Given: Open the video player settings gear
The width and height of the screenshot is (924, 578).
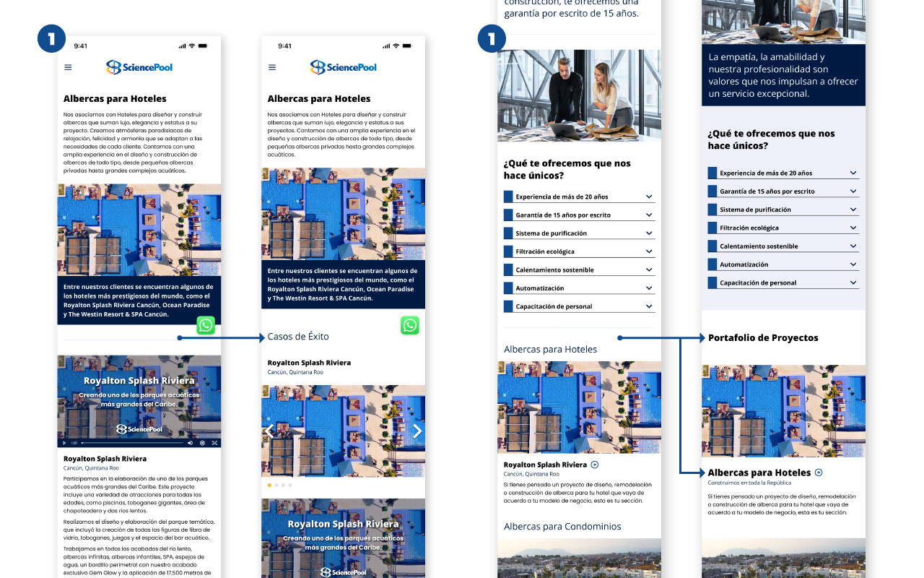Looking at the screenshot, I should pyautogui.click(x=202, y=443).
